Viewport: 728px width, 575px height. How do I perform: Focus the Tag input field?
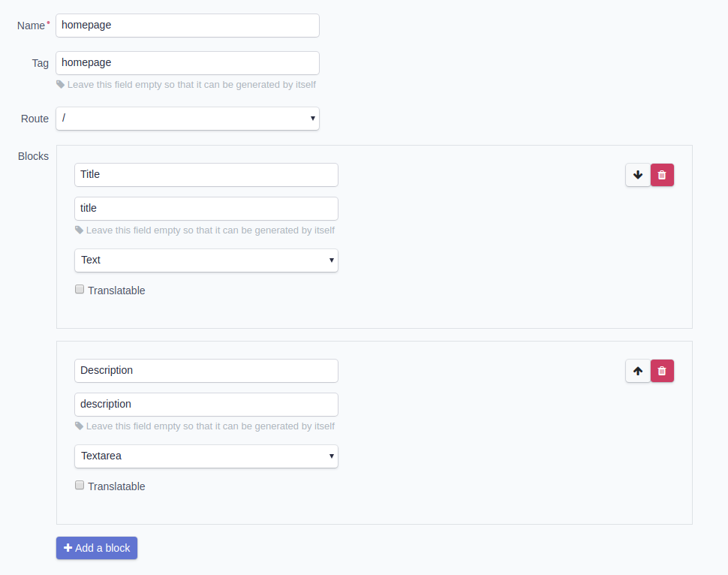coord(188,63)
